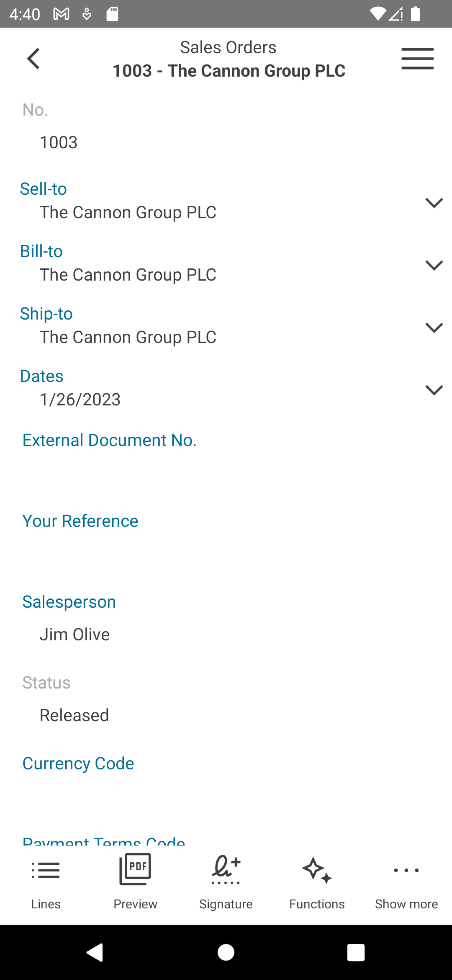Tap the Gmail notification icon
The height and width of the screenshot is (980, 452).
coord(61,14)
